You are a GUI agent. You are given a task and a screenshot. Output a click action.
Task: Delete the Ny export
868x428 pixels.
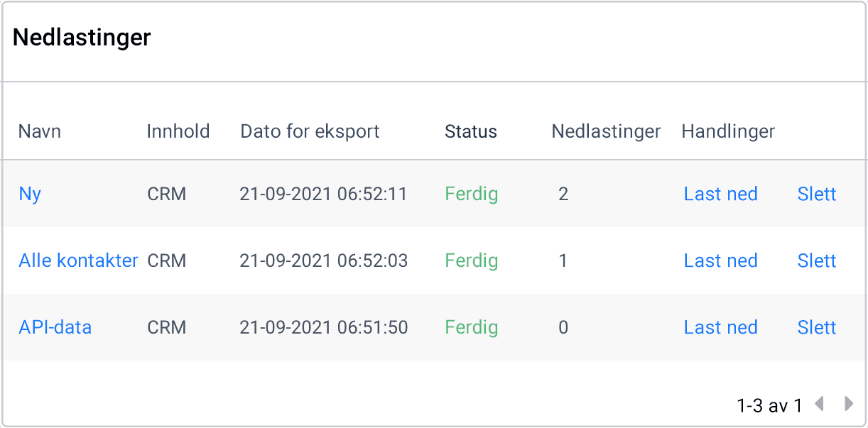pos(816,194)
